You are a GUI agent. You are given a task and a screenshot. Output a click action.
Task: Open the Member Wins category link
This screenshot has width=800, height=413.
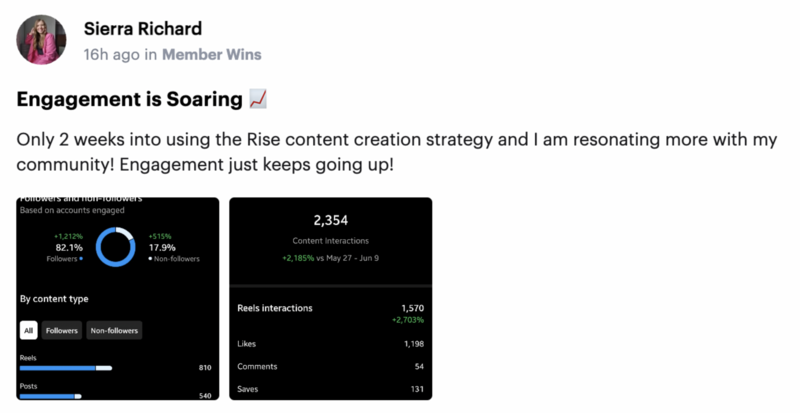[x=212, y=55]
